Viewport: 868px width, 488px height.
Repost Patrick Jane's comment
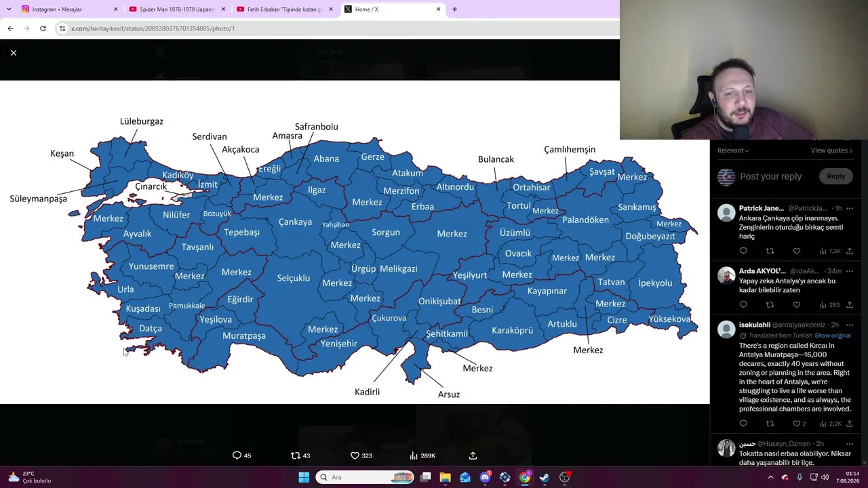[770, 251]
